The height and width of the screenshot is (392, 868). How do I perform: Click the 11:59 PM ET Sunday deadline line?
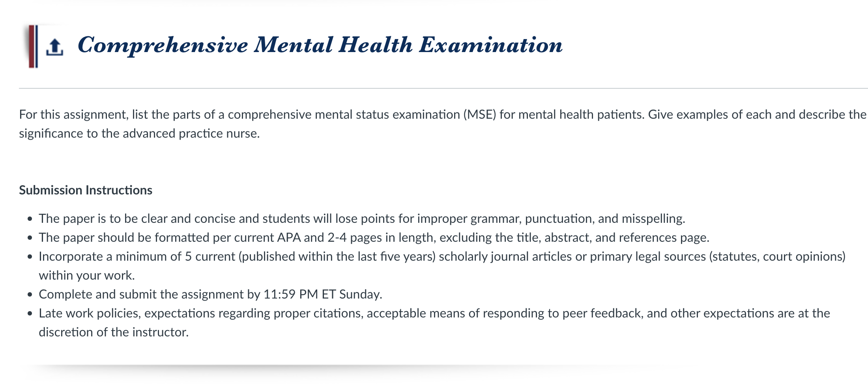point(210,294)
